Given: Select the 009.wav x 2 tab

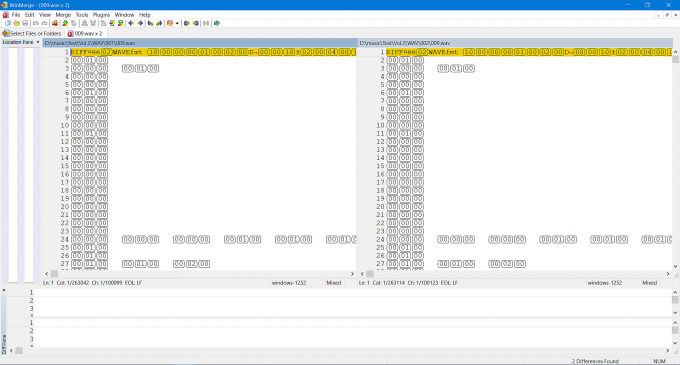Looking at the screenshot, I should click(x=85, y=33).
